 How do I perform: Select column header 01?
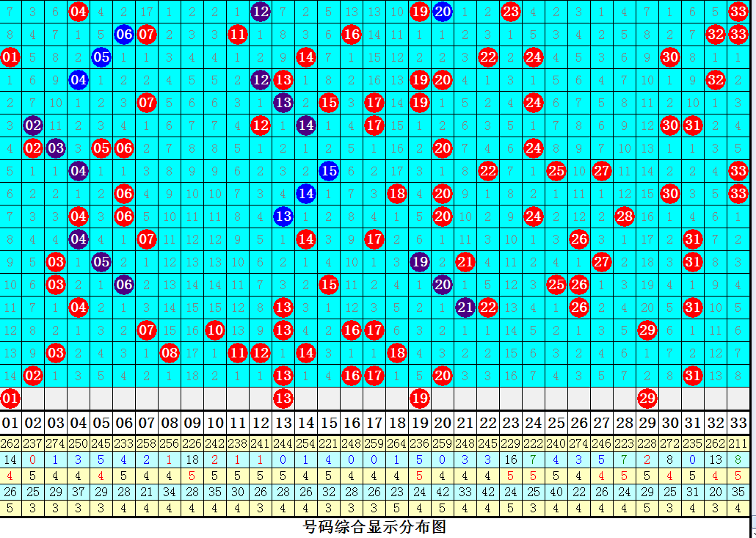[x=10, y=423]
